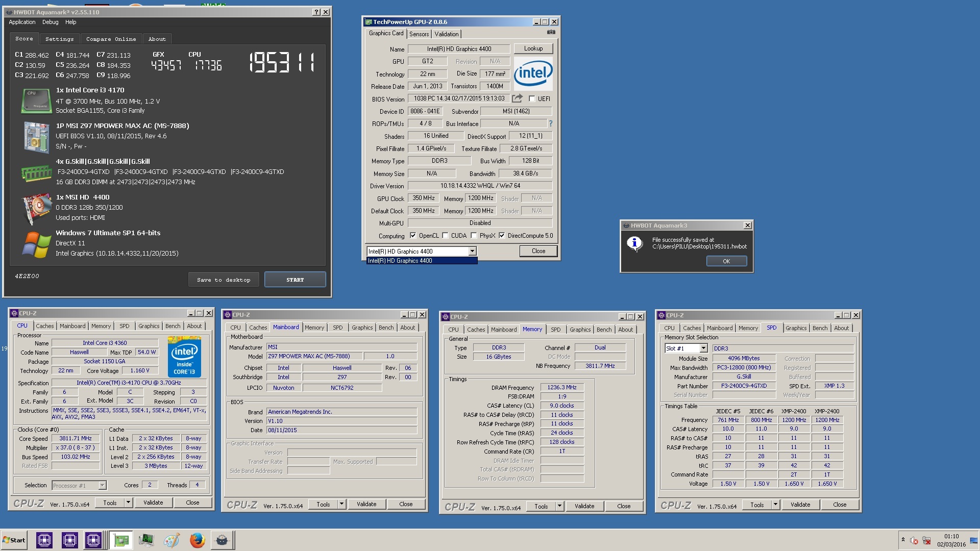Image resolution: width=980 pixels, height=551 pixels.
Task: Click the graphics card icon in Aquamark
Action: point(36,209)
